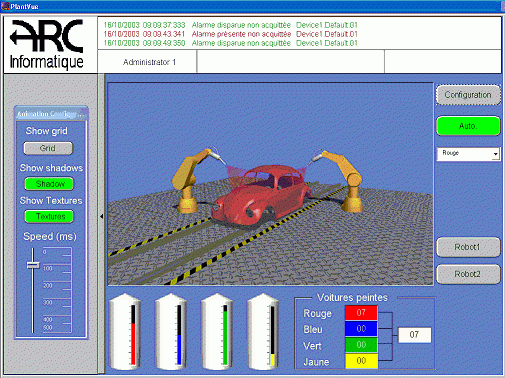Click the green paint tank gauge

[225, 334]
